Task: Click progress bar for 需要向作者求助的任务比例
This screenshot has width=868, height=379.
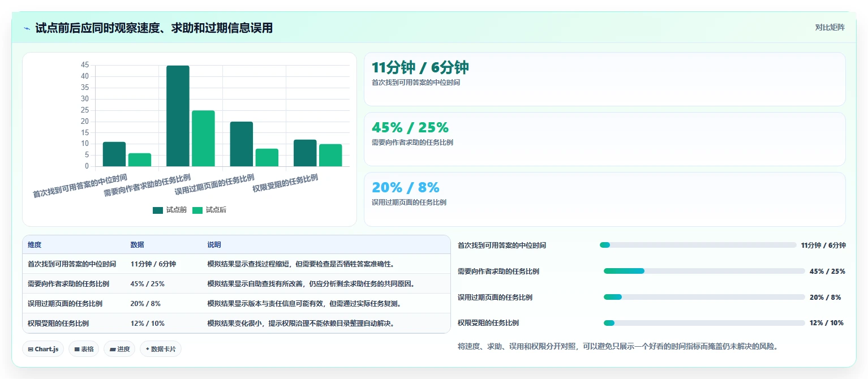Action: click(x=704, y=271)
